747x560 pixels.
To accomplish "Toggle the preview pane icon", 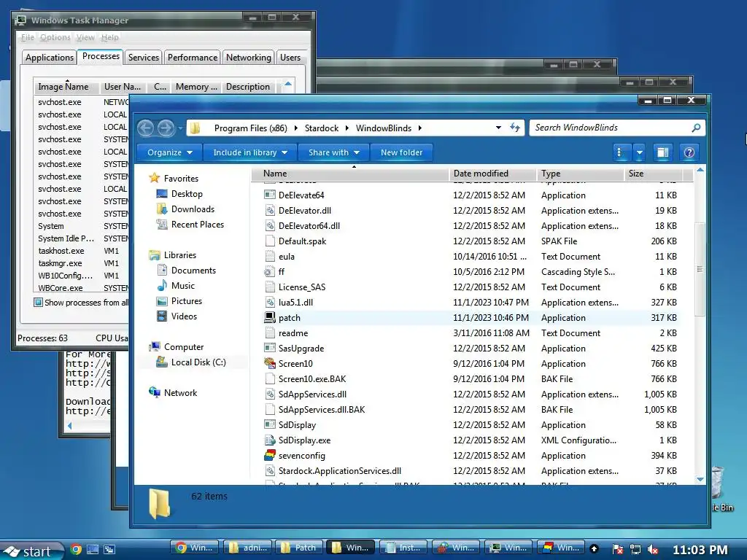I will click(662, 152).
